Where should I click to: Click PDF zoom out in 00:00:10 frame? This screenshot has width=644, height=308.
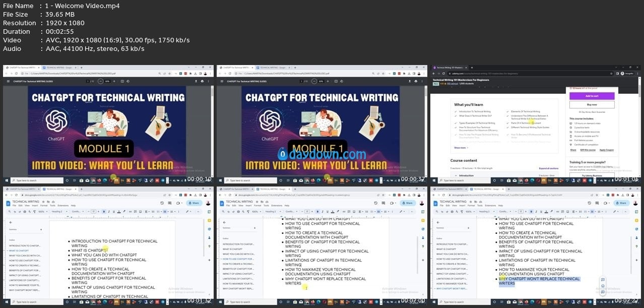coord(100,81)
